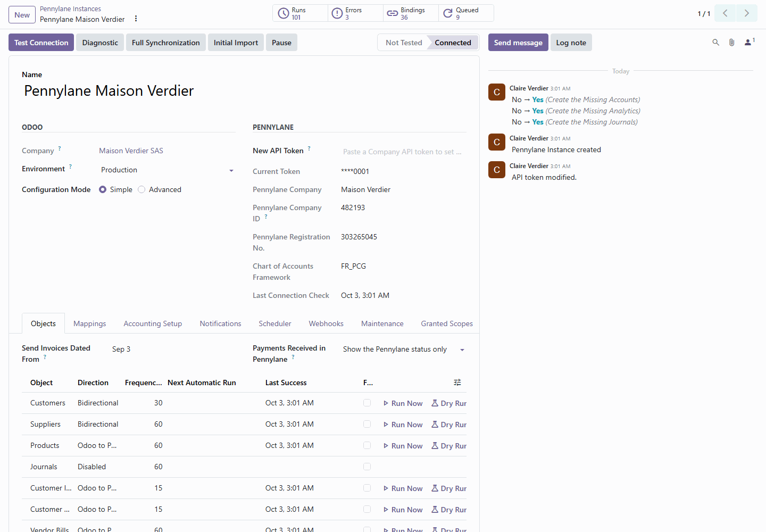Viewport: 766px width, 532px height.
Task: Run a Dry Run for Suppliers
Action: 449,425
